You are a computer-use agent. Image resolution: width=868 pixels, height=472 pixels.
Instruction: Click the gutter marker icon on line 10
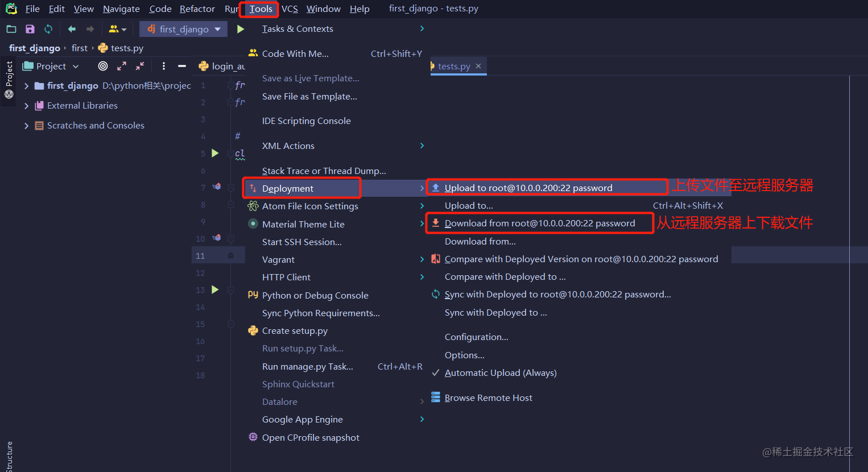217,238
